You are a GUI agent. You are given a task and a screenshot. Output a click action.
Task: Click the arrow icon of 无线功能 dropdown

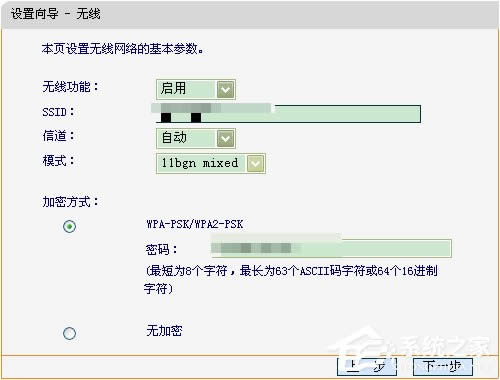point(225,89)
